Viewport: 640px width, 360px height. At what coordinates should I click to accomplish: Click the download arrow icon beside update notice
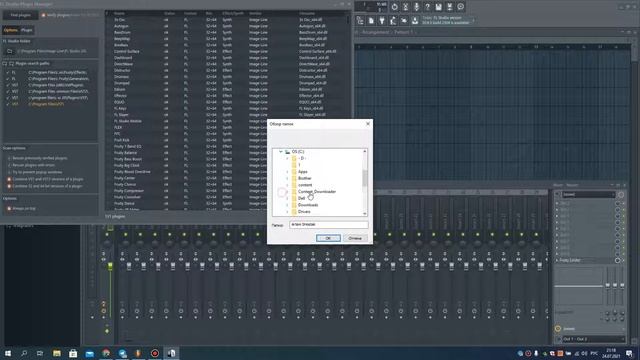click(415, 20)
